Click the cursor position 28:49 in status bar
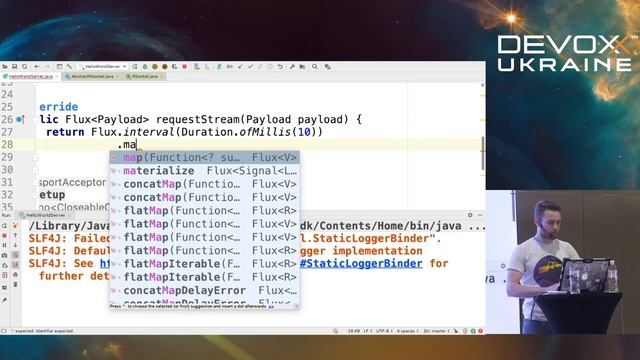 pyautogui.click(x=354, y=331)
